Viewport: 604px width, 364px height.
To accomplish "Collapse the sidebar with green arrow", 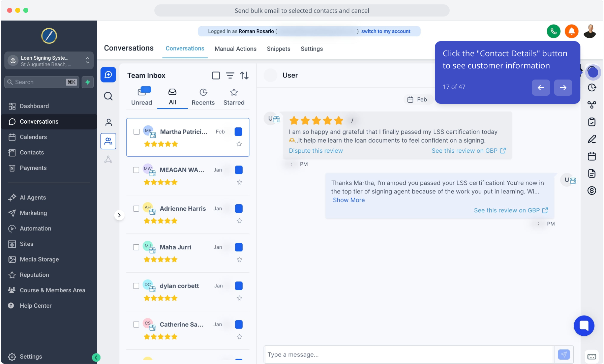I will point(96,357).
